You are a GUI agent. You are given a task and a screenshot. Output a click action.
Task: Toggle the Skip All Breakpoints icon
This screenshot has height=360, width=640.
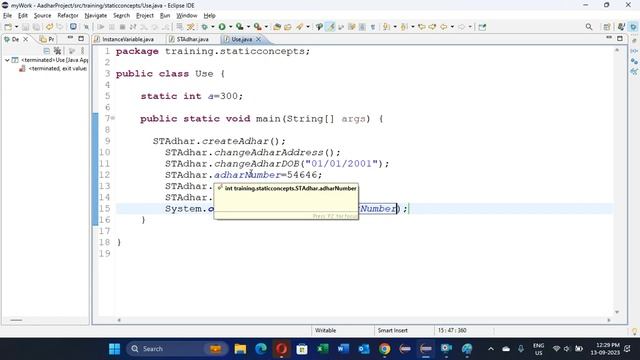click(86, 27)
